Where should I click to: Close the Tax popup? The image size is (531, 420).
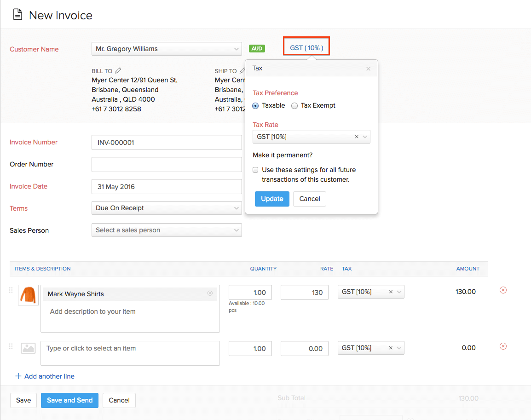(368, 68)
